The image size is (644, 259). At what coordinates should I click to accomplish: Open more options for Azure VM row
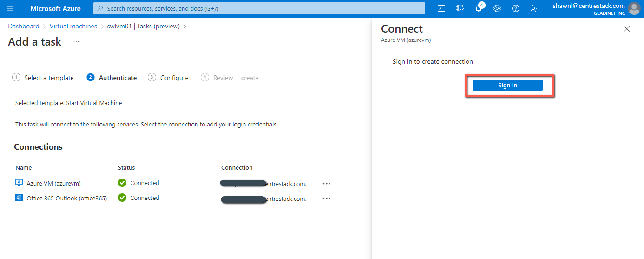click(327, 184)
